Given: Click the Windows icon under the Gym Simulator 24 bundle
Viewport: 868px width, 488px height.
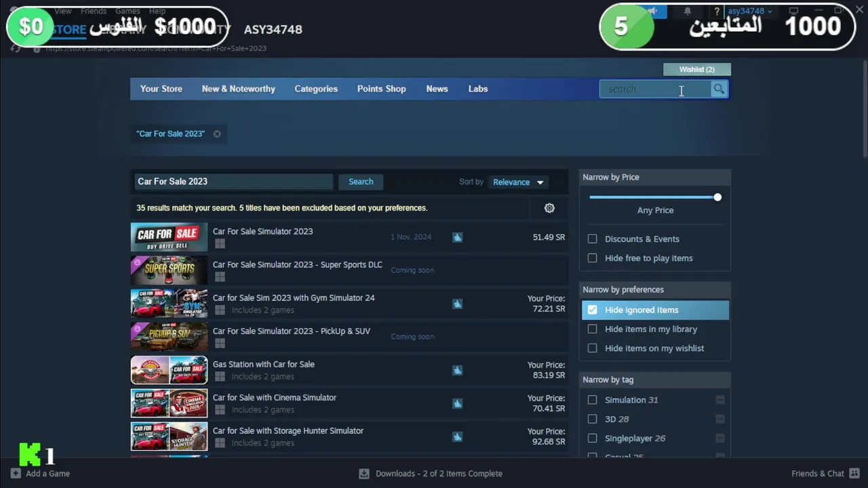Looking at the screenshot, I should [x=220, y=310].
